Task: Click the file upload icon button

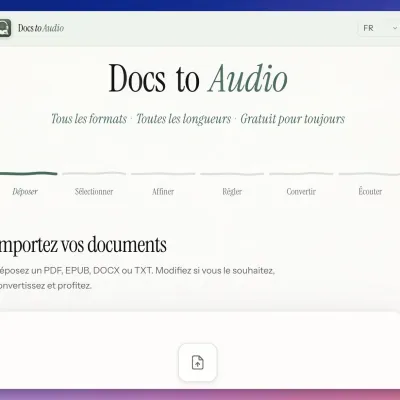Action: (198, 362)
